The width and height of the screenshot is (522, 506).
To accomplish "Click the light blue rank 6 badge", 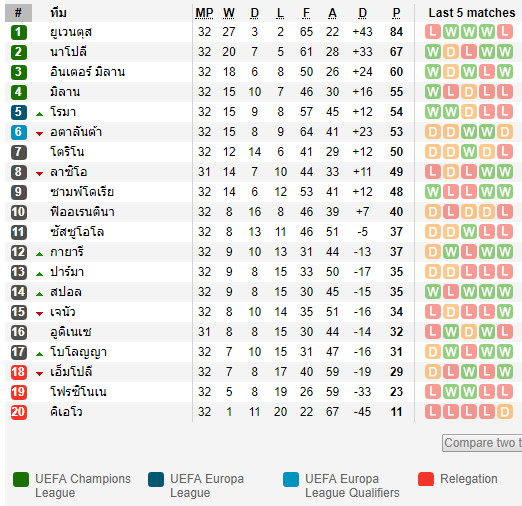I will 18,132.
